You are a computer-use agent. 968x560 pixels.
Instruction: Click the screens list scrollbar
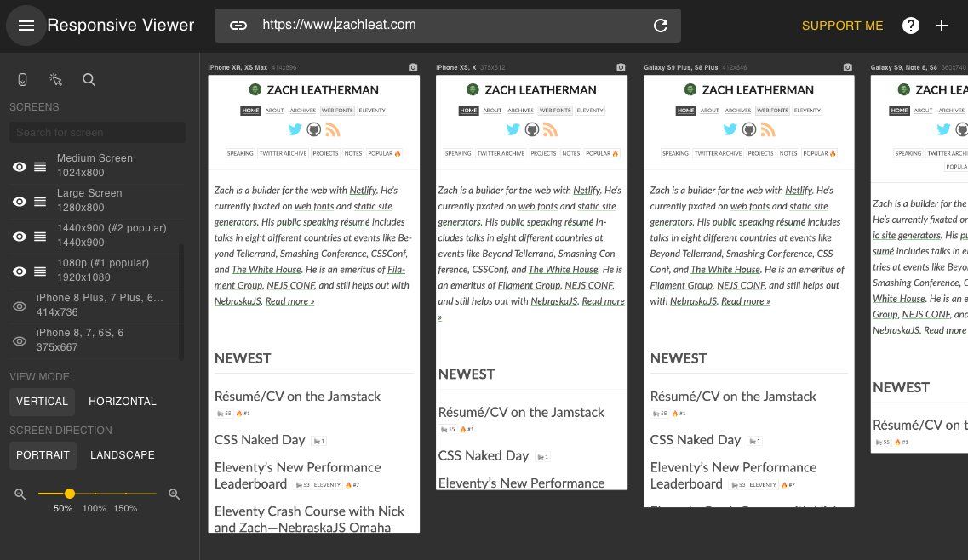(x=181, y=301)
